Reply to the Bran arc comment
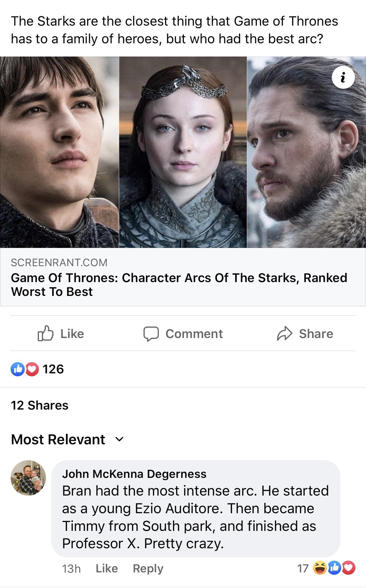 [x=148, y=568]
